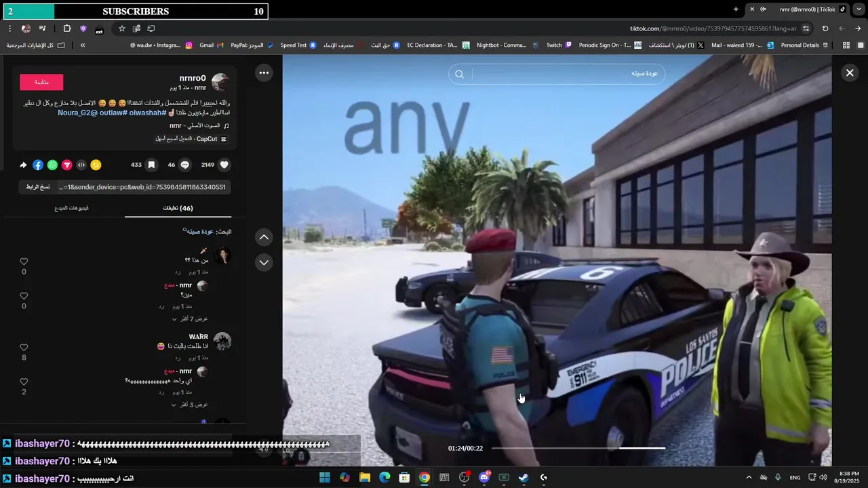Like WARR's comment with 8 likes

click(24, 348)
